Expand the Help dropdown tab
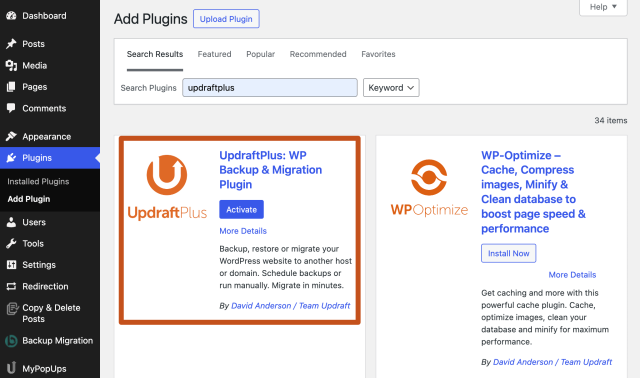This screenshot has height=378, width=640. point(603,7)
